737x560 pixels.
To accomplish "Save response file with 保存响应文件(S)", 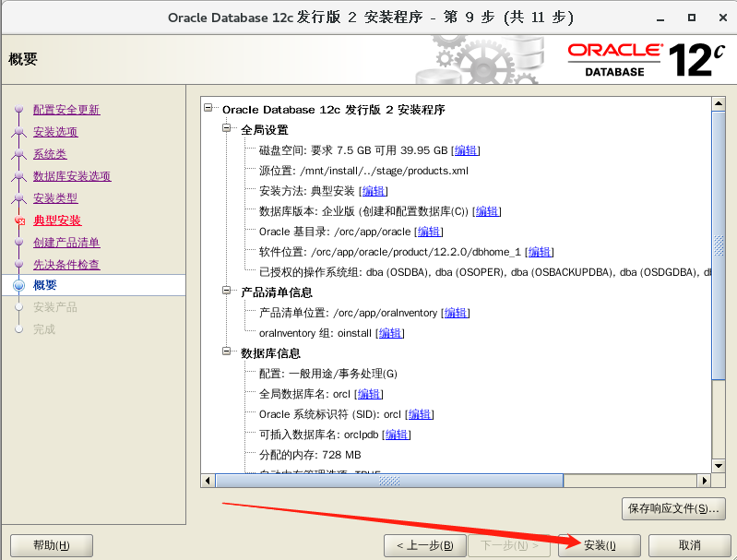I will (673, 508).
